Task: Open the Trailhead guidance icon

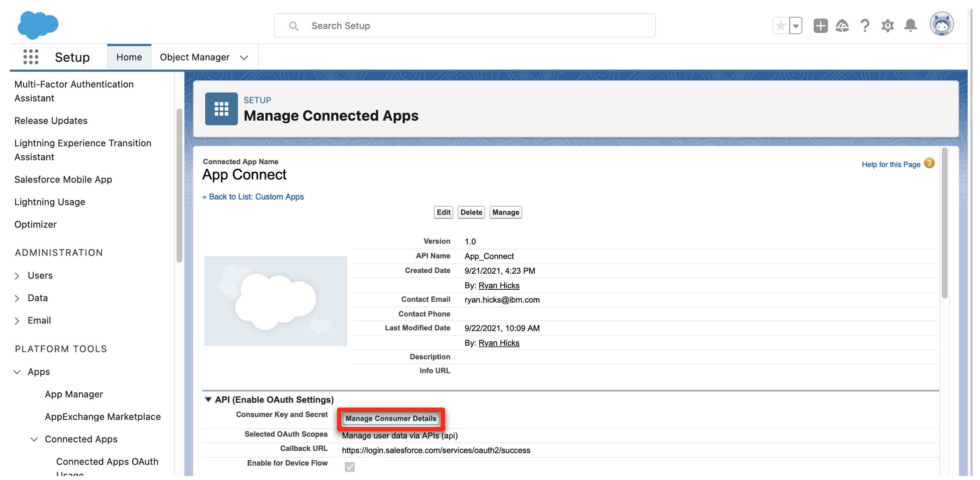Action: [842, 26]
